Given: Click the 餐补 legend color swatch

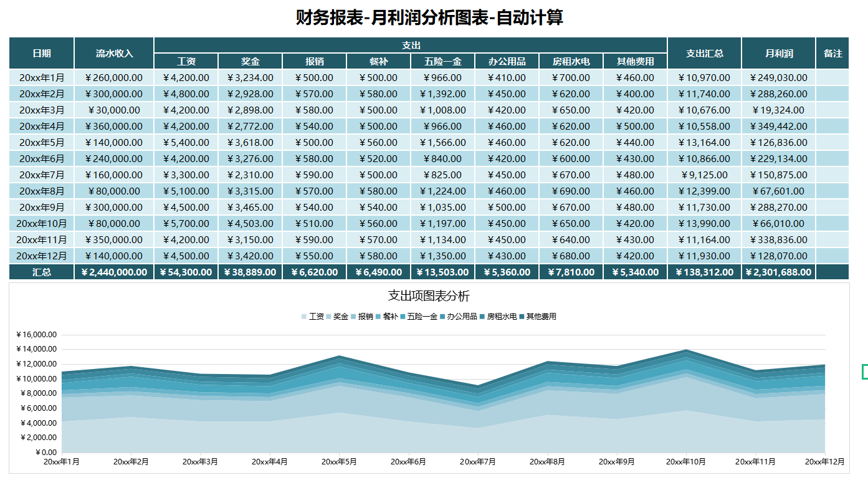Looking at the screenshot, I should [378, 316].
